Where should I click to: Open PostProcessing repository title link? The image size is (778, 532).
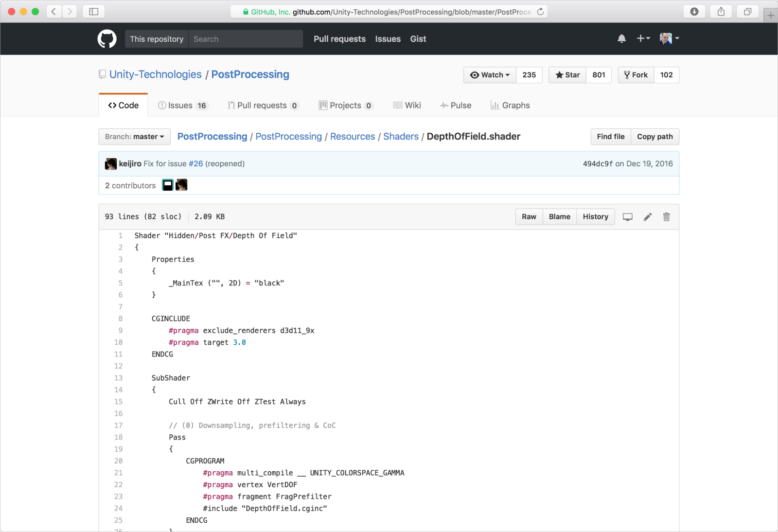[250, 74]
